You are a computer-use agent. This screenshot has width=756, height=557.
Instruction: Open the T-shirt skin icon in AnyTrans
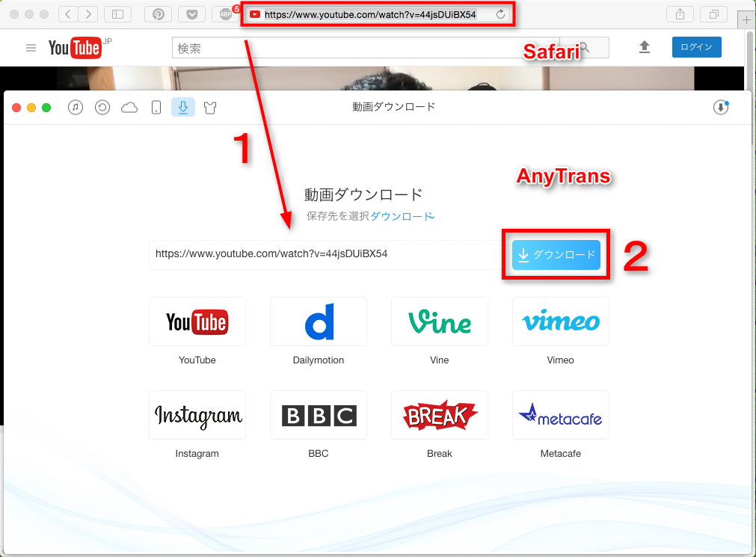210,108
